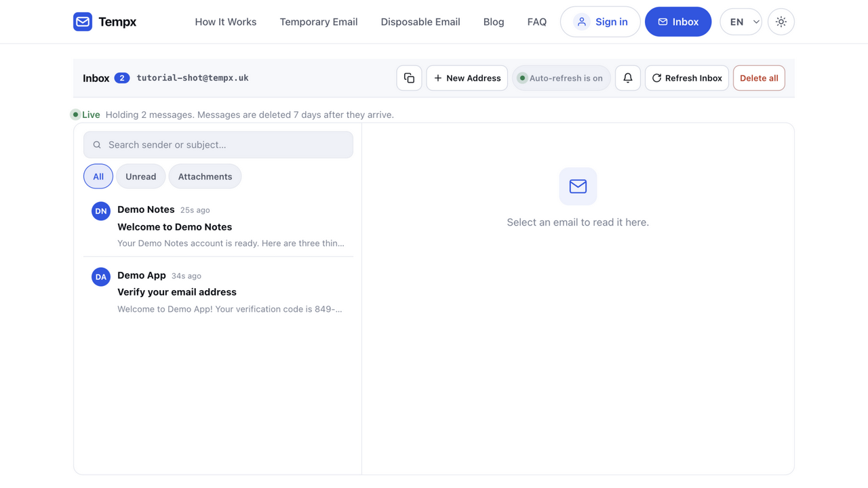
Task: Click the Inbox heading in the toolbar
Action: pos(96,78)
